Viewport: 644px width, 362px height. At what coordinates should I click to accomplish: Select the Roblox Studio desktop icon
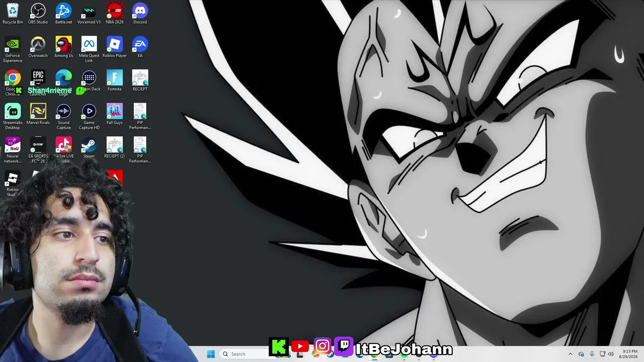click(x=13, y=184)
